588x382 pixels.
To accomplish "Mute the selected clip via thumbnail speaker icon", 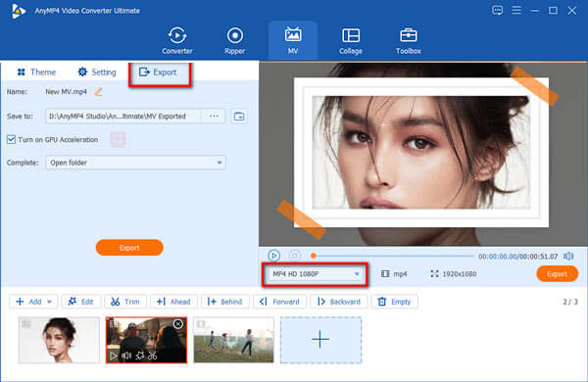I will click(126, 356).
